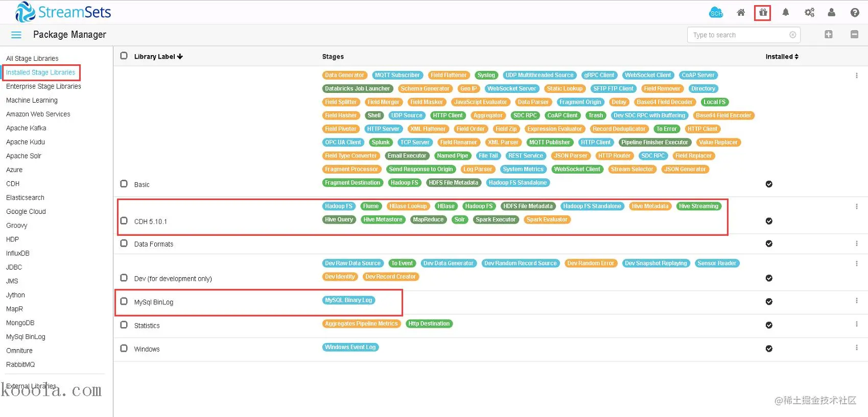Check the MySql BinLog checkbox
This screenshot has width=868, height=417.
pyautogui.click(x=124, y=301)
